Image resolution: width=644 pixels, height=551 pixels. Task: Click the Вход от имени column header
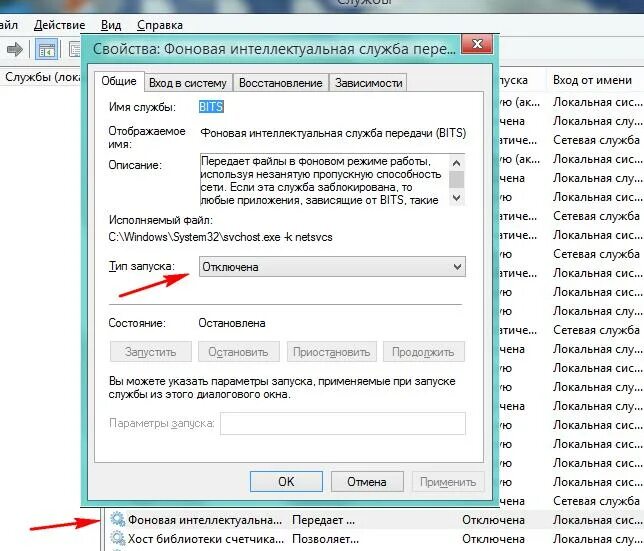pos(592,80)
